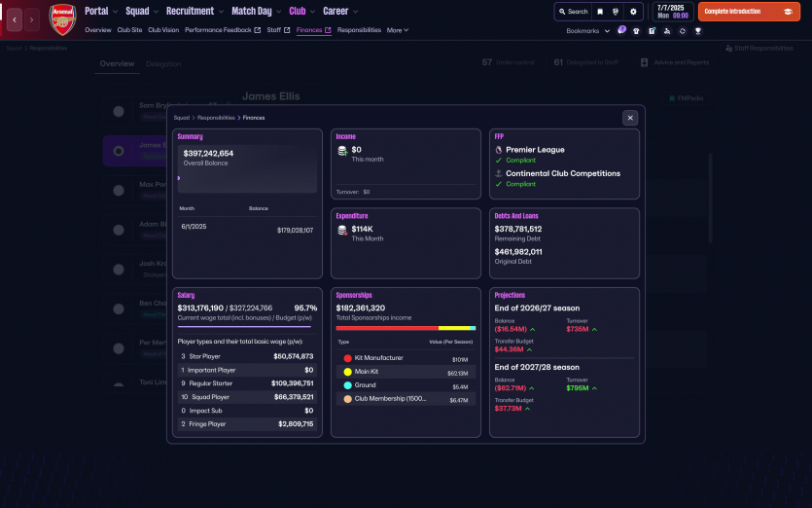Click the graduation cap introduction icon

tap(785, 12)
